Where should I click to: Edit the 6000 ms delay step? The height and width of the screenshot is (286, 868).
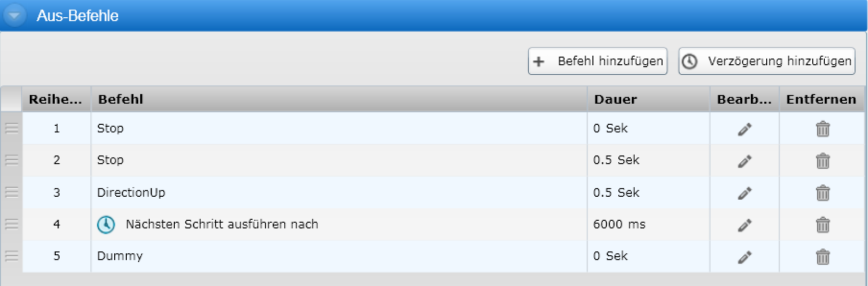[x=744, y=225]
